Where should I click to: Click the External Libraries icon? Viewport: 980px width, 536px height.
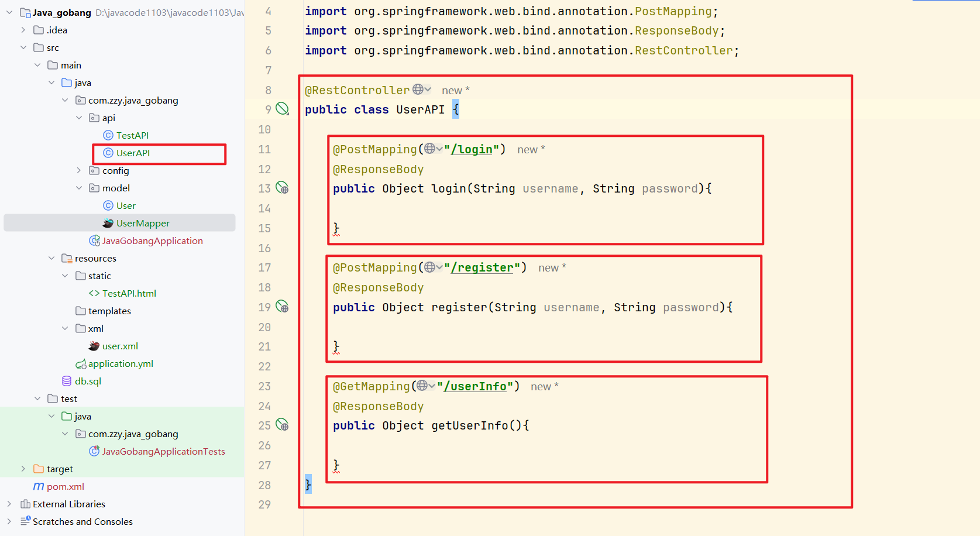click(25, 504)
